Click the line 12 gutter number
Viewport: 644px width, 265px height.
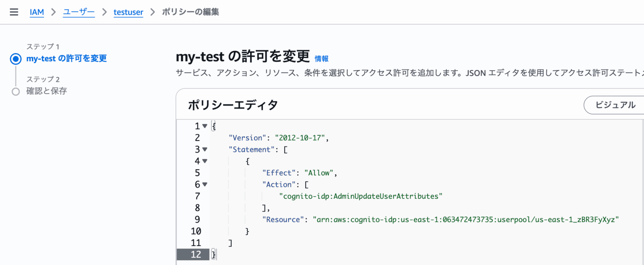[x=195, y=255]
